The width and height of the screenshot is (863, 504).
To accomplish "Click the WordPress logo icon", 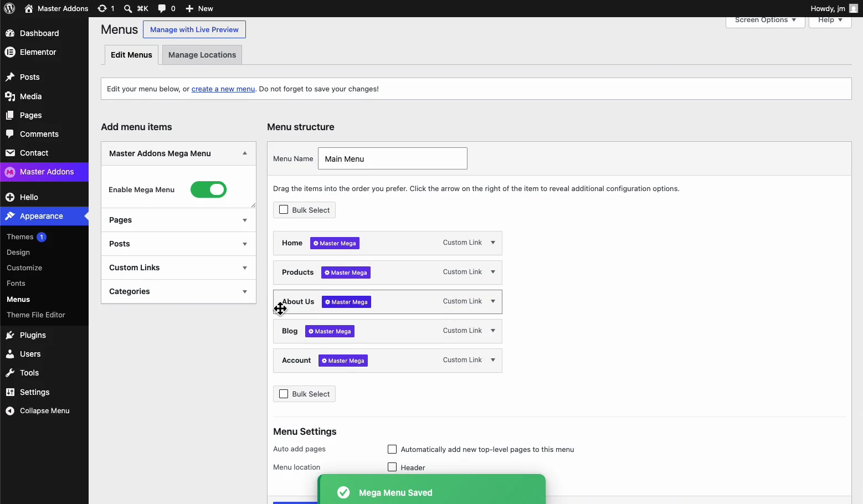I will [x=9, y=8].
